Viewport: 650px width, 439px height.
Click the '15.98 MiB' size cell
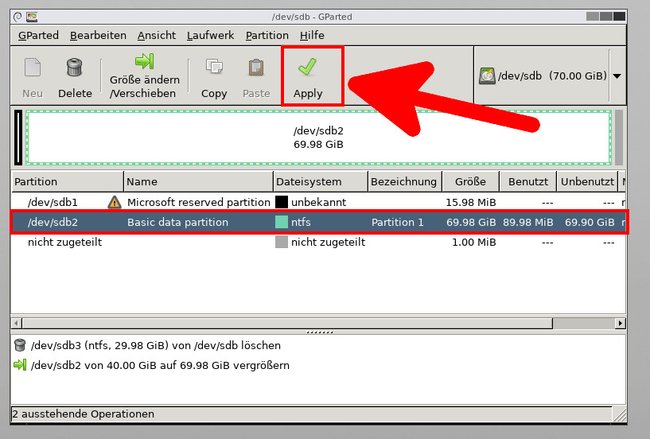[x=471, y=202]
